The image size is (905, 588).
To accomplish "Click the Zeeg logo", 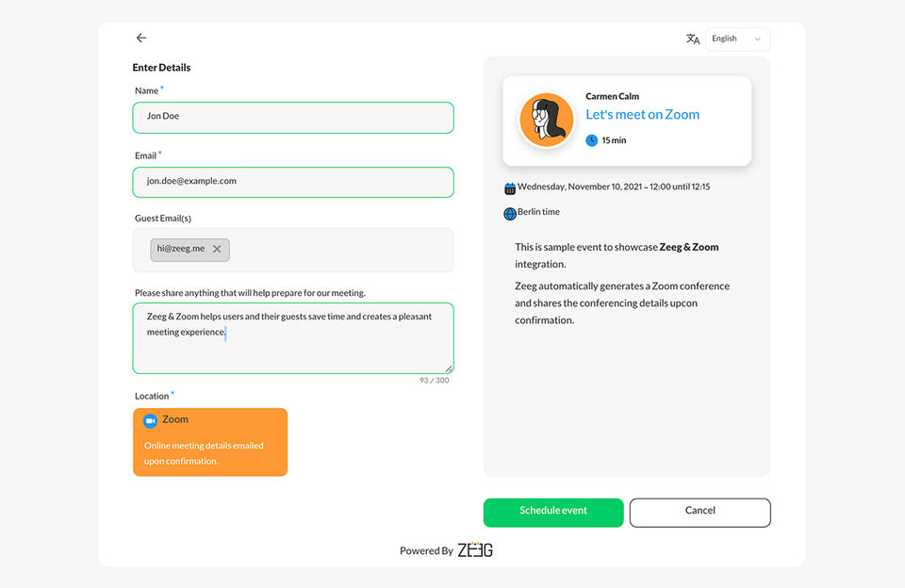I will point(475,550).
